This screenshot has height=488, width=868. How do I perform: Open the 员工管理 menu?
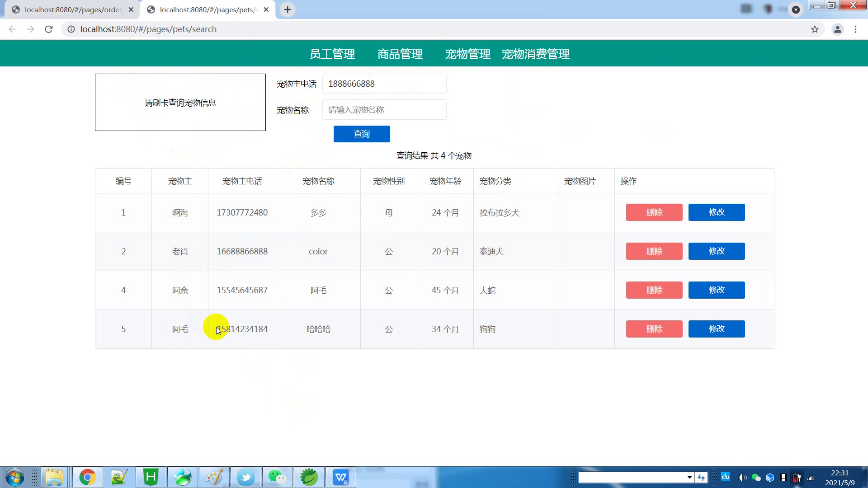pos(332,54)
